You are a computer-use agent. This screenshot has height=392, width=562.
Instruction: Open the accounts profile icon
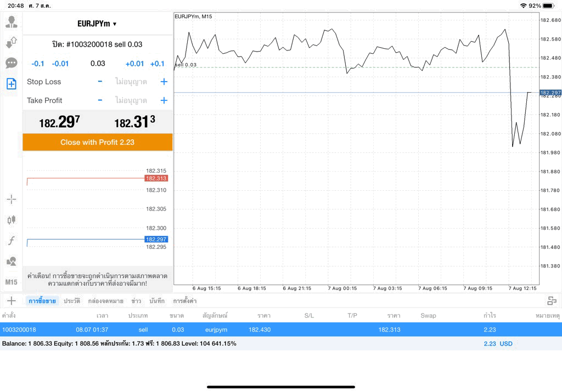[12, 22]
